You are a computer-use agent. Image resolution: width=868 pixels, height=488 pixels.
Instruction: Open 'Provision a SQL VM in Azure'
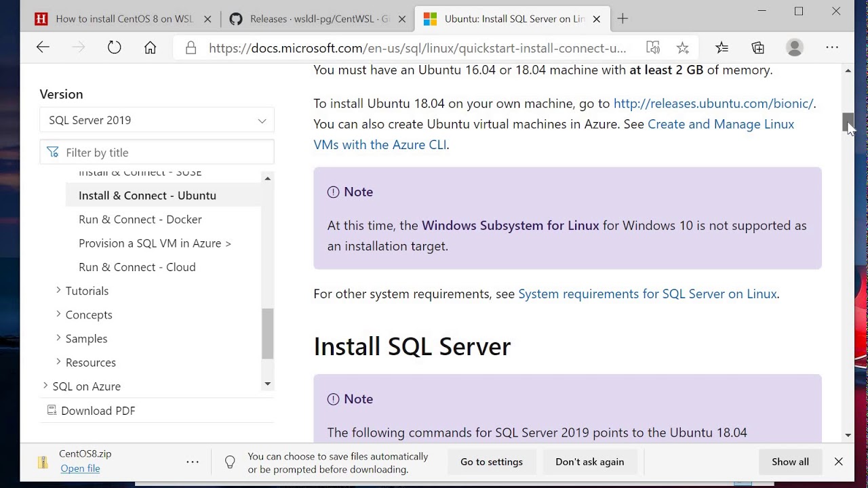155,243
